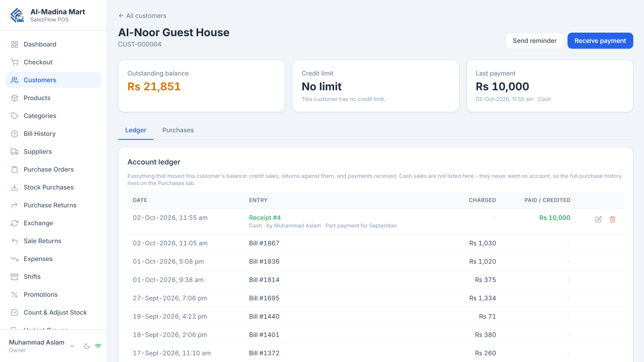Click the Purchase Returns arrow icon
Viewport: 644px width, 362px height.
click(x=15, y=205)
